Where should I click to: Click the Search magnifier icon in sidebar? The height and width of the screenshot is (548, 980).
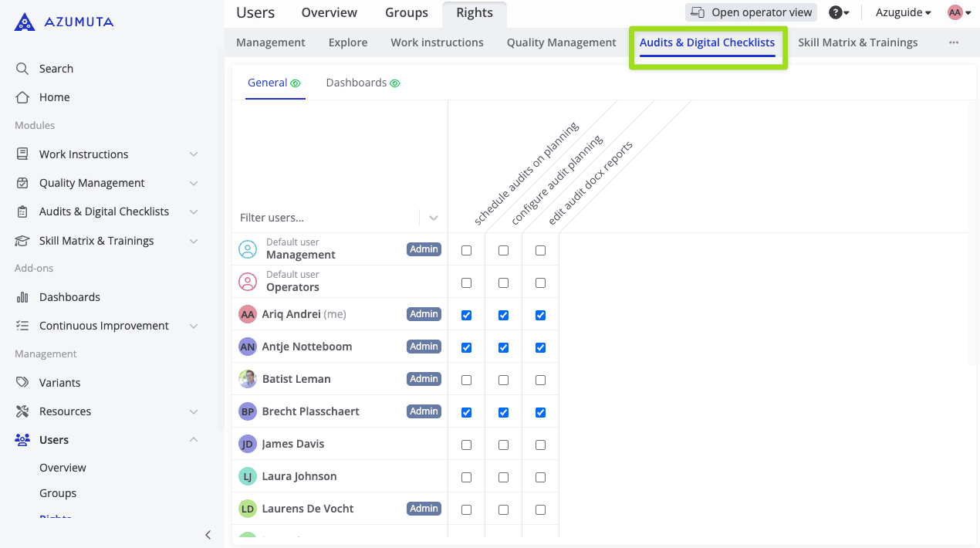22,69
